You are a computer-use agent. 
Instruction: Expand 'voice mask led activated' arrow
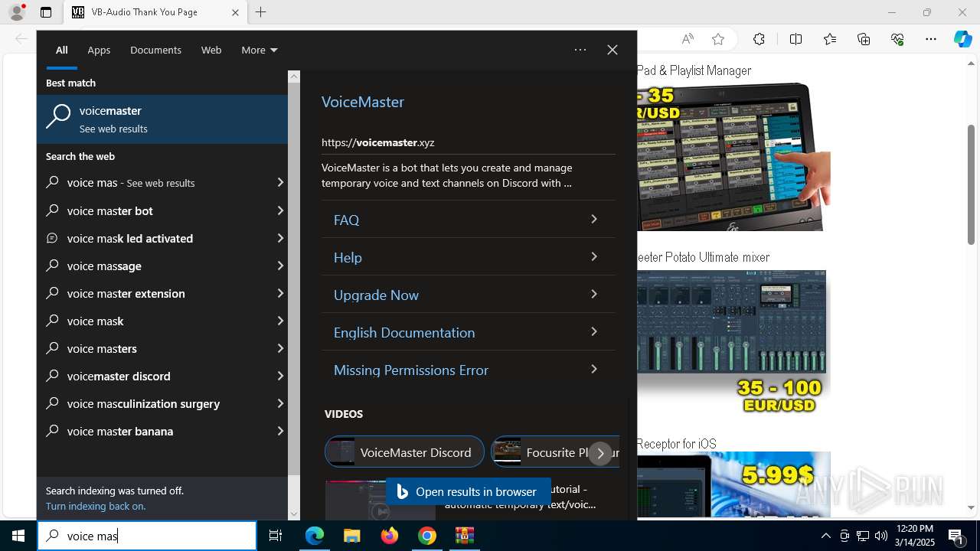coord(279,238)
